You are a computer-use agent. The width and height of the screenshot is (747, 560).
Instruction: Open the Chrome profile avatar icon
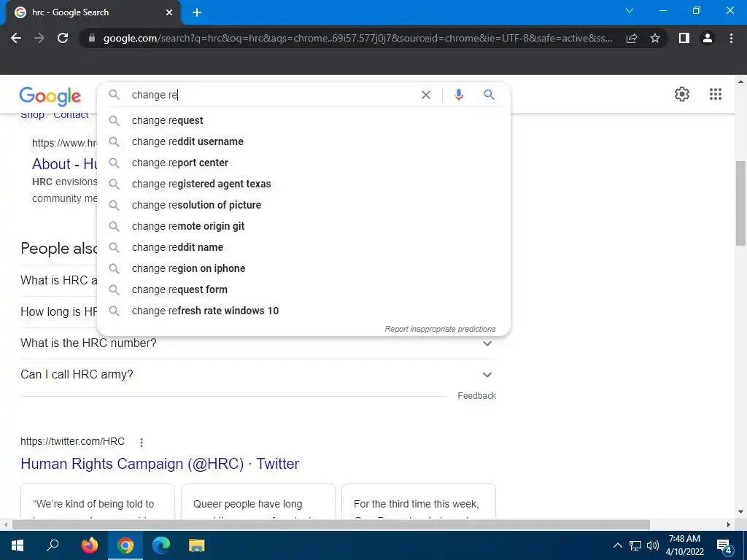708,38
